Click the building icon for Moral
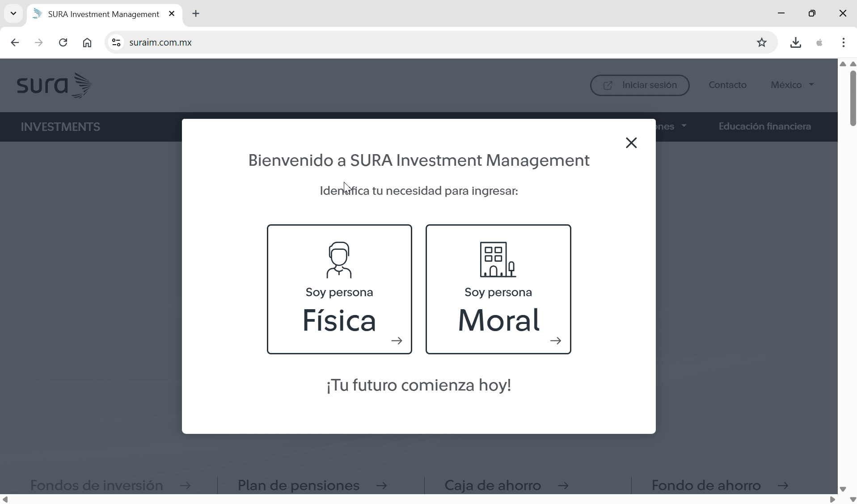 point(498,260)
